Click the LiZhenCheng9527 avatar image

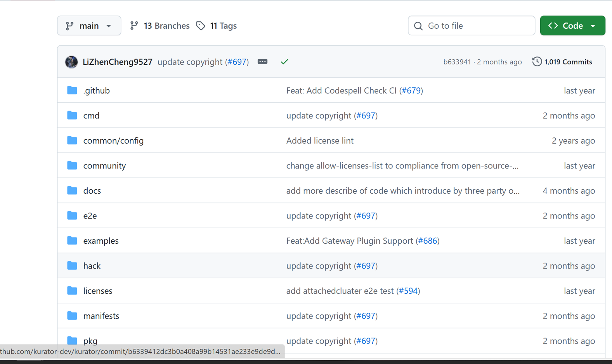71,62
